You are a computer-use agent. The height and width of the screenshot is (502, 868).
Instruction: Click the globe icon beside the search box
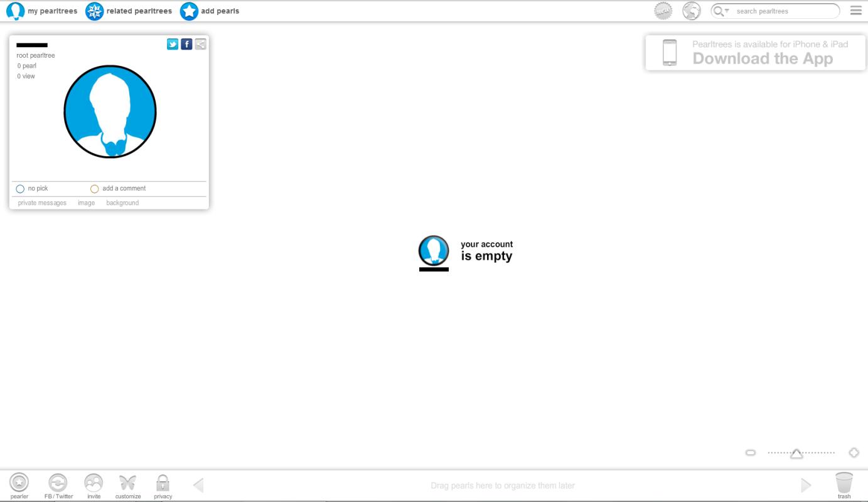(x=692, y=11)
